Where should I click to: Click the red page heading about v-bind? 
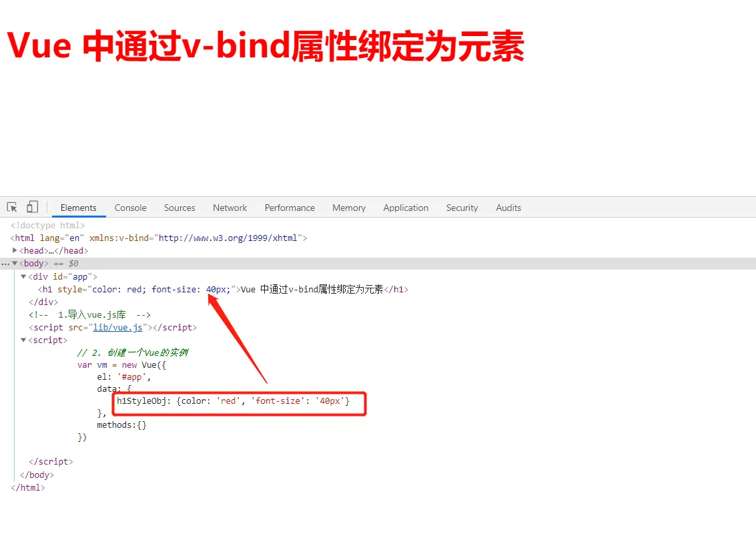tap(266, 46)
